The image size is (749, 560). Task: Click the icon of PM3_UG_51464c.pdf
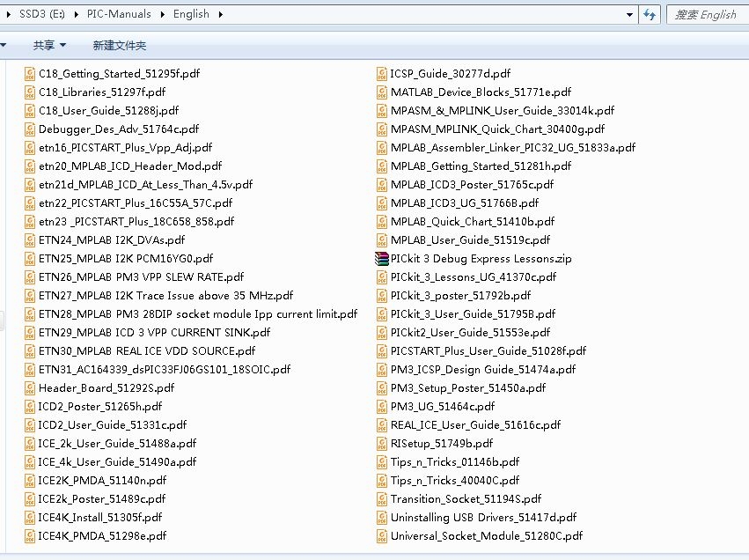click(382, 407)
